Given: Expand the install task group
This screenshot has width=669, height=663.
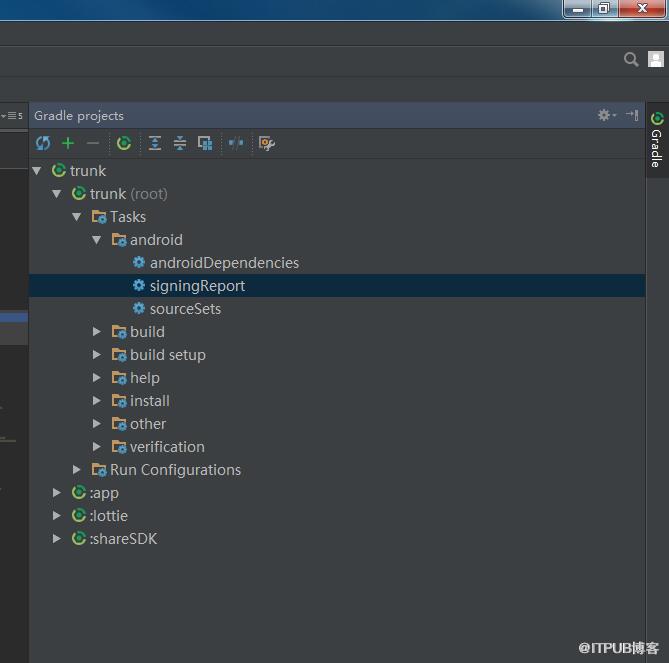Looking at the screenshot, I should click(97, 401).
